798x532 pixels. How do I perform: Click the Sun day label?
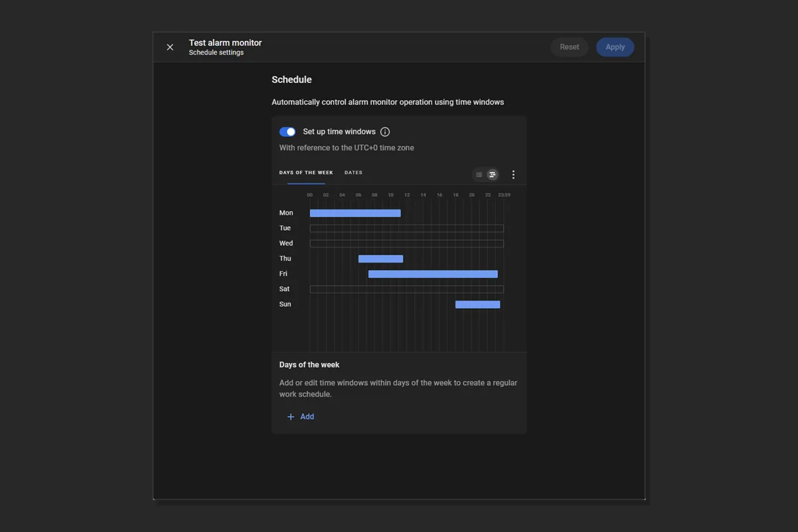(285, 305)
